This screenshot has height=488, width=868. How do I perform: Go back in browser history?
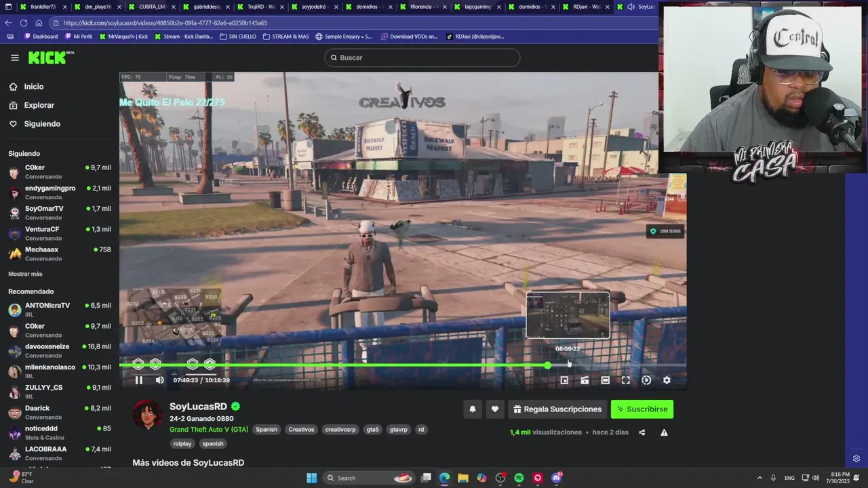[8, 22]
